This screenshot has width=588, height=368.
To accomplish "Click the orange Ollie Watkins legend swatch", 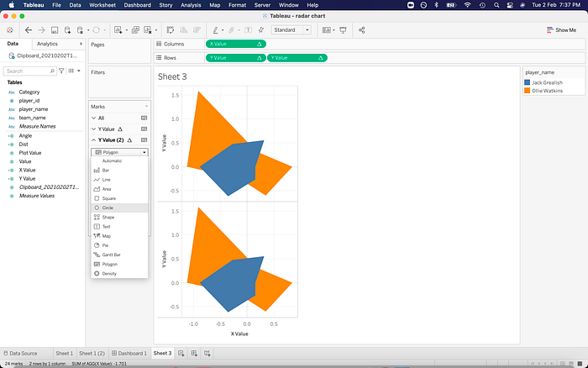I will point(528,91).
